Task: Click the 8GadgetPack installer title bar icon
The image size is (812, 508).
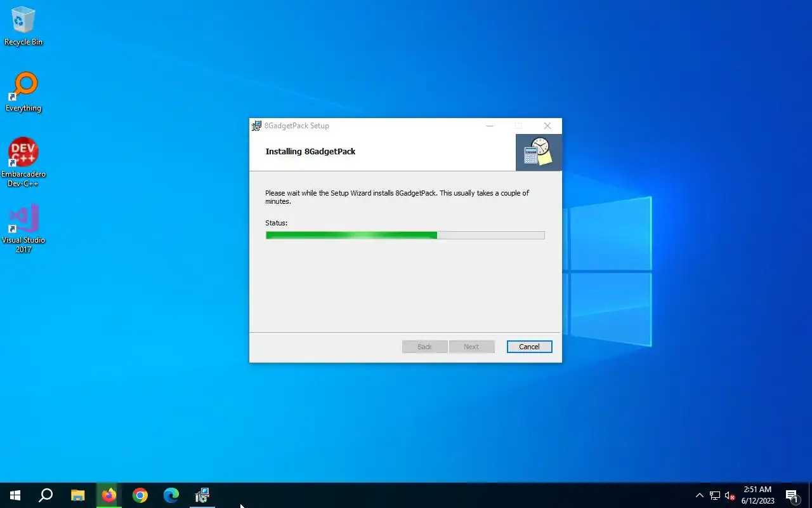Action: coord(256,126)
